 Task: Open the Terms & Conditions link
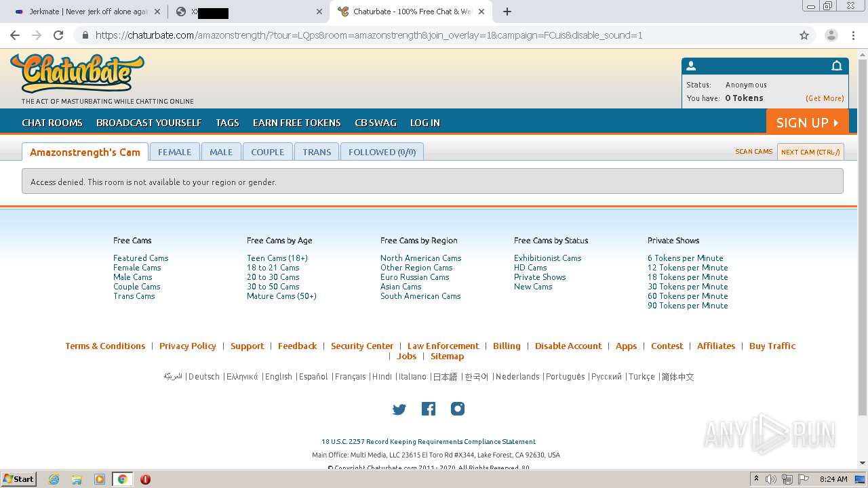[105, 346]
